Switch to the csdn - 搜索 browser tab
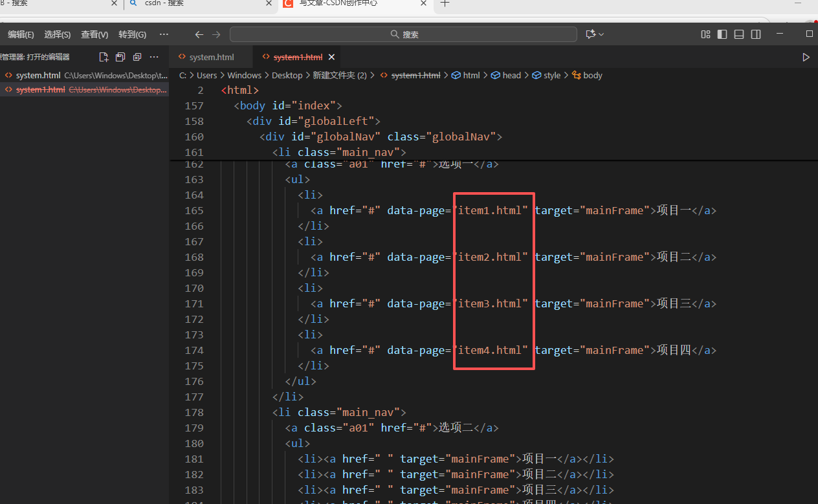This screenshot has height=504, width=818. (x=164, y=3)
